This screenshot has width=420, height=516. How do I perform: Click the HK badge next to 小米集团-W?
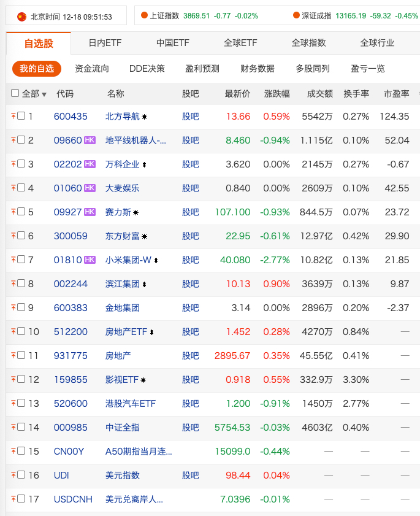(88, 260)
